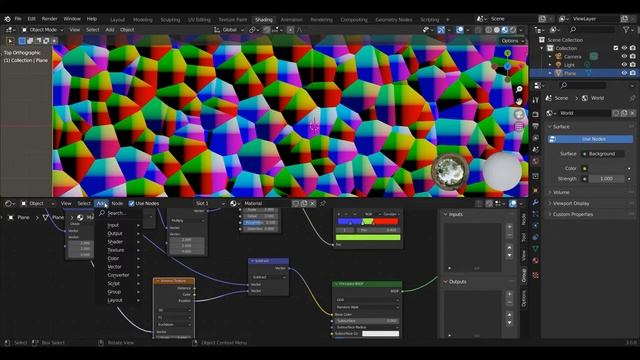This screenshot has height=360, width=640.
Task: Open the viewport Options dropdown
Action: coord(512,41)
